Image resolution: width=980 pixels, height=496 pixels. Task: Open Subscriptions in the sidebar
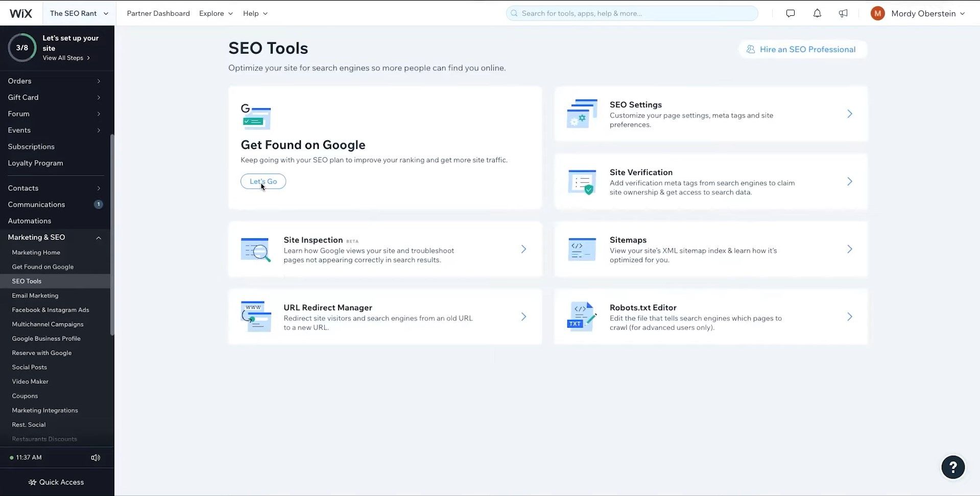coord(31,146)
